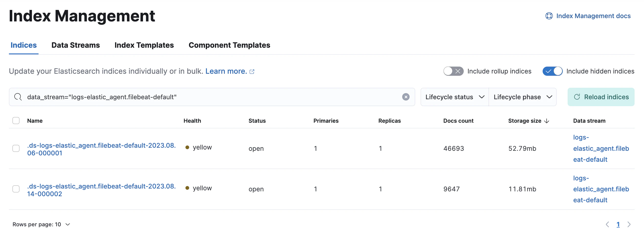Click the Index Management page heading
The image size is (644, 249).
click(82, 16)
